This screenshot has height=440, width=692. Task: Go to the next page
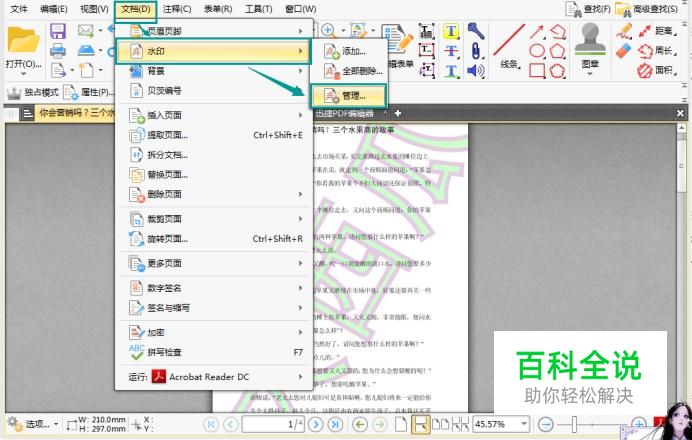[315, 425]
